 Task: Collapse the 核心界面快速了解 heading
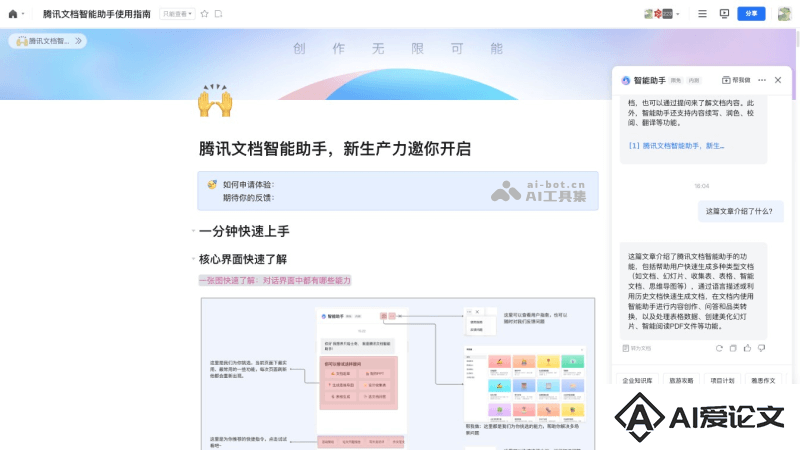(x=193, y=259)
